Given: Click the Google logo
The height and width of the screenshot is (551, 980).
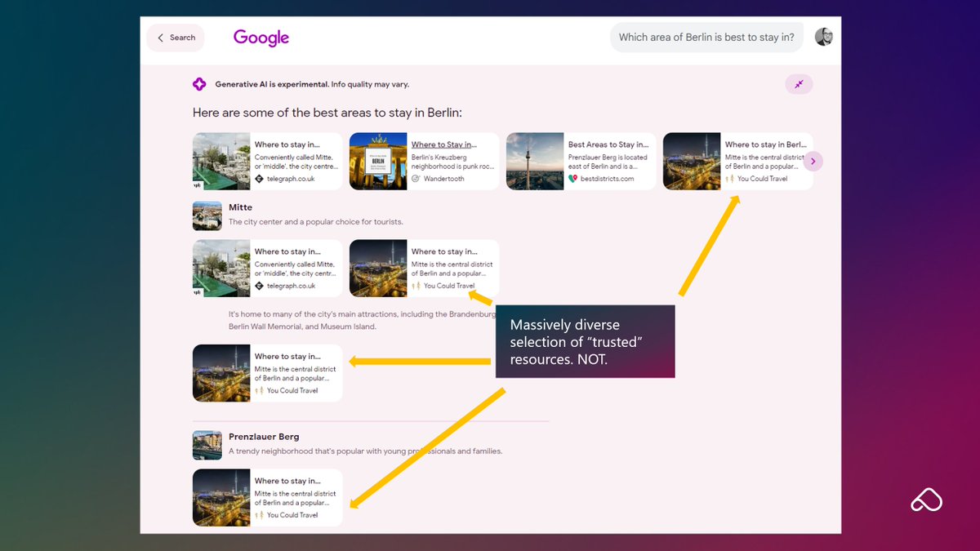Looking at the screenshot, I should click(x=261, y=38).
